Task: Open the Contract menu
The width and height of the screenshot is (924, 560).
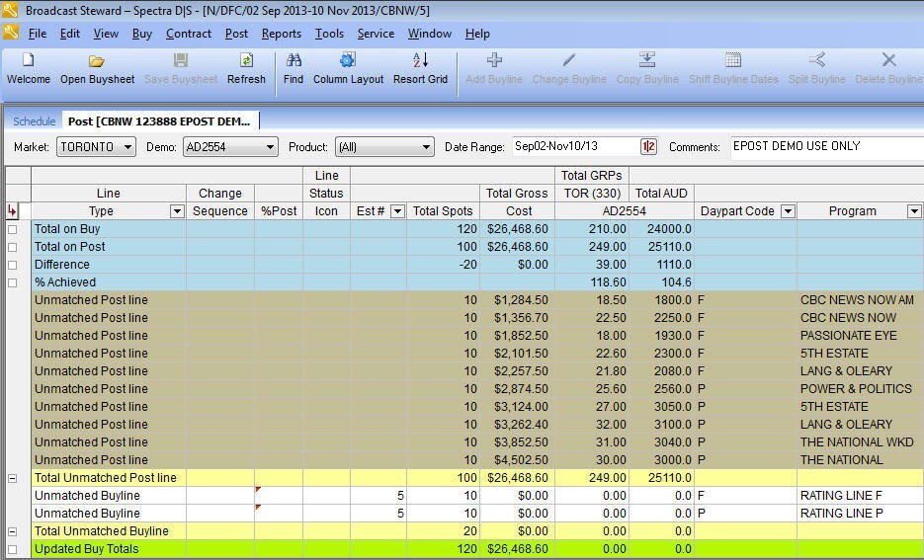Action: pos(189,34)
